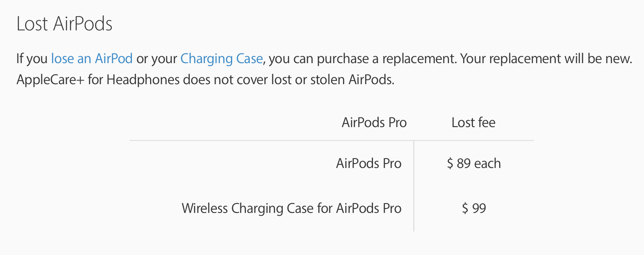The width and height of the screenshot is (644, 255).
Task: Click the 'Lost fee' column header
Action: (473, 122)
